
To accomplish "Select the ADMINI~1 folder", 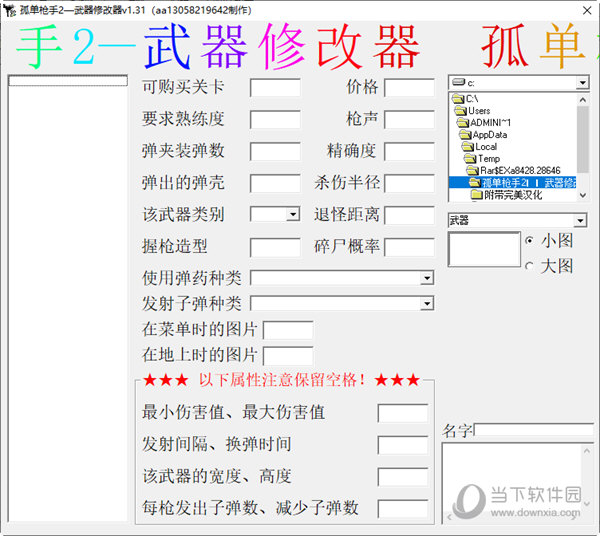I will 484,122.
